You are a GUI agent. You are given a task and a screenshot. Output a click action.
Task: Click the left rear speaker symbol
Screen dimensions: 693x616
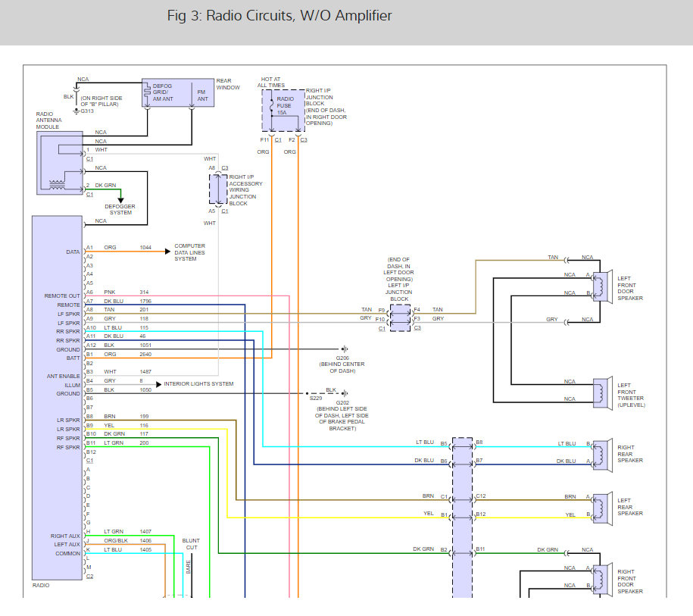coord(602,508)
